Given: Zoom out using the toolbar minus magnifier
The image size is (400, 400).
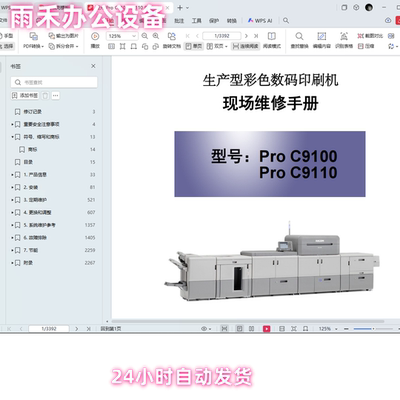Looking at the screenshot, I should 145,36.
